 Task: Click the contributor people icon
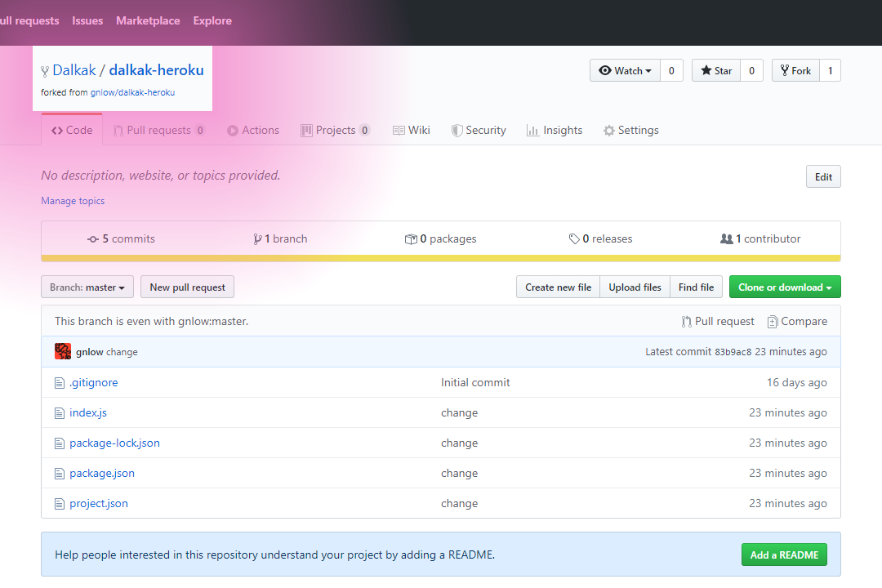[726, 238]
